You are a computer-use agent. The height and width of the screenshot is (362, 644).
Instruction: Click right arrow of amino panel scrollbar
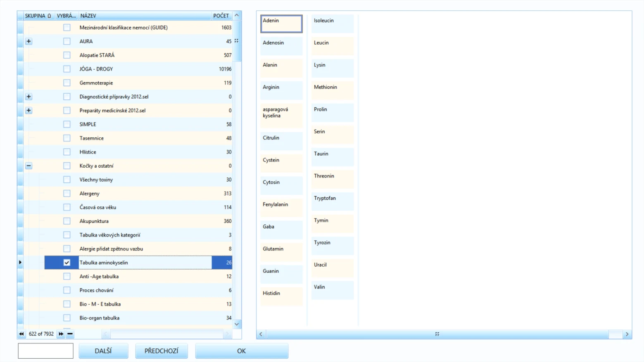pos(627,334)
